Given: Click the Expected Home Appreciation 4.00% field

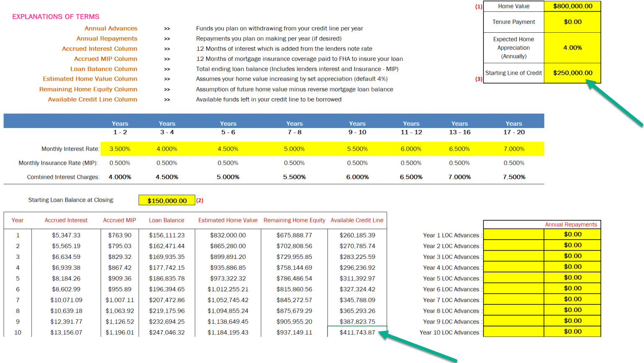Looking at the screenshot, I should (x=572, y=47).
